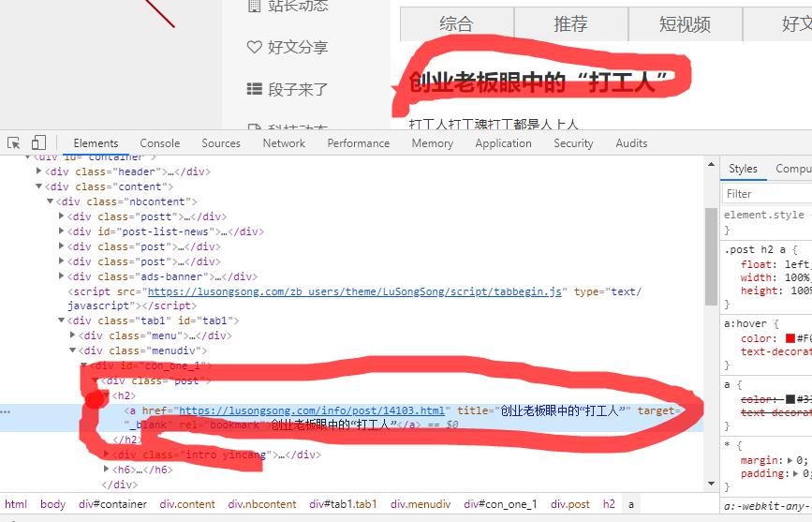Viewport: 812px width, 522px height.
Task: Activate the inspect element picker icon
Action: tap(13, 142)
